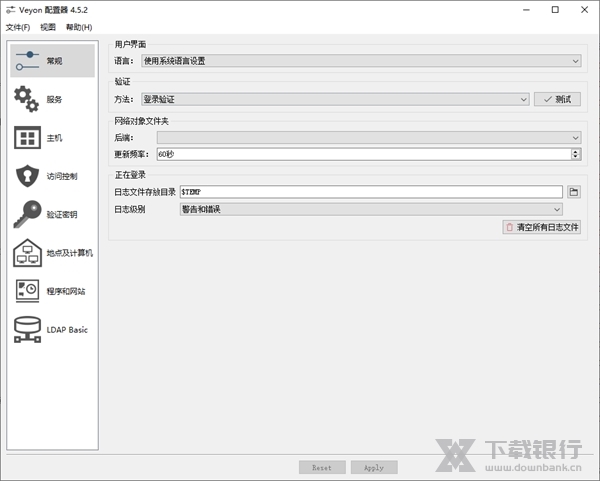Maximize the Veyon configurator window
Viewport: 600px width, 481px height.
pyautogui.click(x=555, y=10)
